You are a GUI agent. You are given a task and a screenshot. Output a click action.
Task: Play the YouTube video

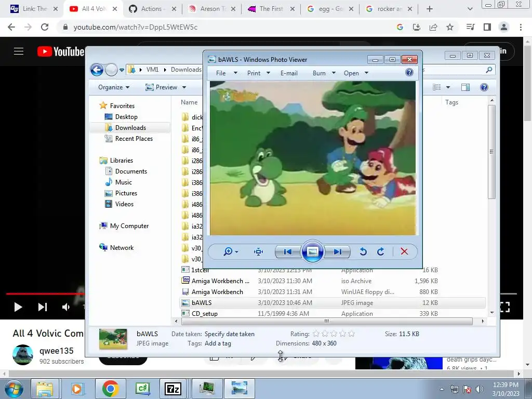(x=18, y=307)
